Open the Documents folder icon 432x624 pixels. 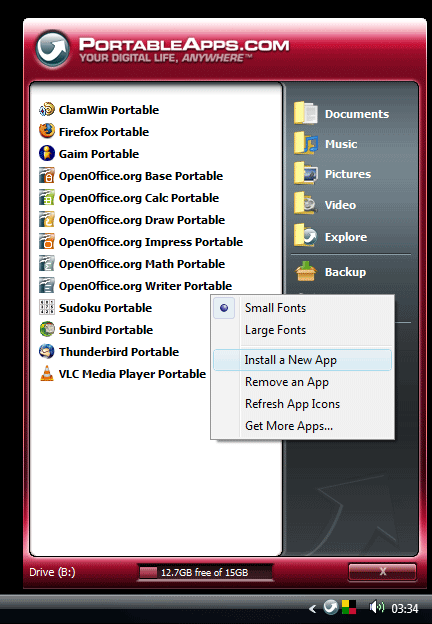click(306, 113)
